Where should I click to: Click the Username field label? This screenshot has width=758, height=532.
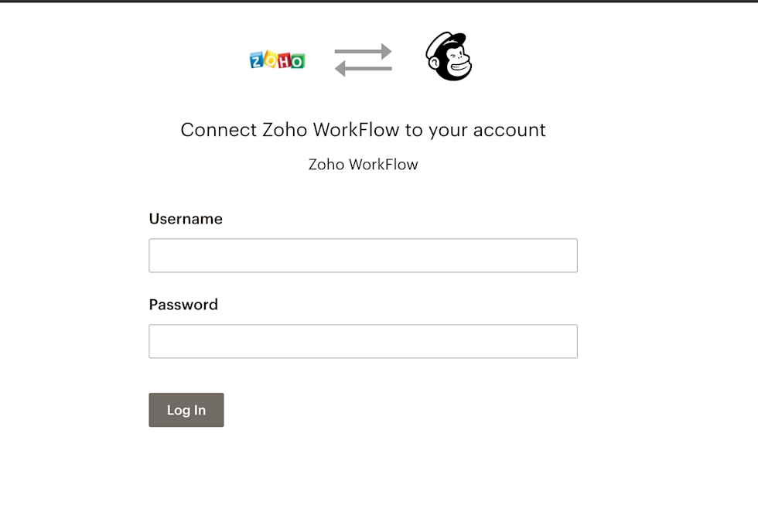pyautogui.click(x=186, y=219)
